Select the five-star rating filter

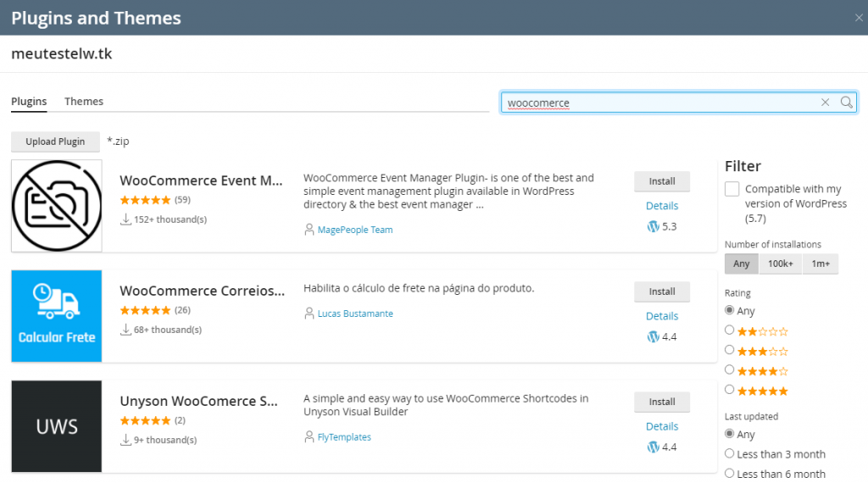(x=730, y=390)
